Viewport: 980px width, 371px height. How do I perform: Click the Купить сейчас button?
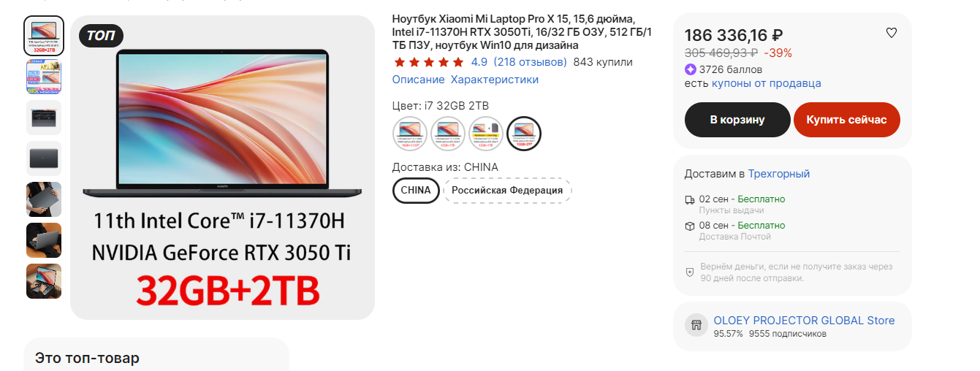(x=847, y=120)
